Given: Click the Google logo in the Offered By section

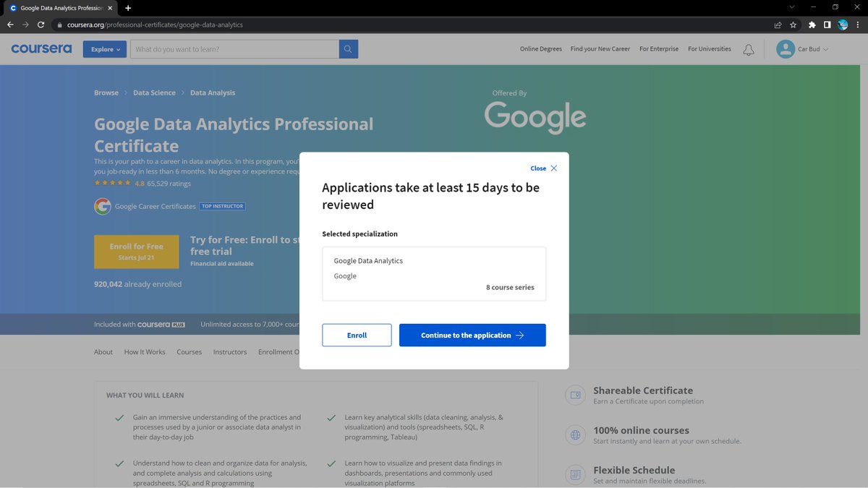Looking at the screenshot, I should [x=535, y=117].
